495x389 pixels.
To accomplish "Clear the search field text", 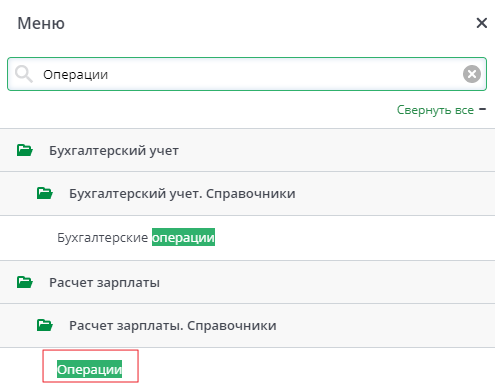I will (x=472, y=74).
